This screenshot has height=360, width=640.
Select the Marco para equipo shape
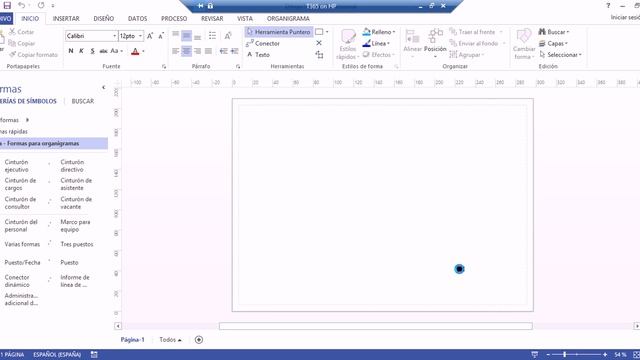(76, 226)
